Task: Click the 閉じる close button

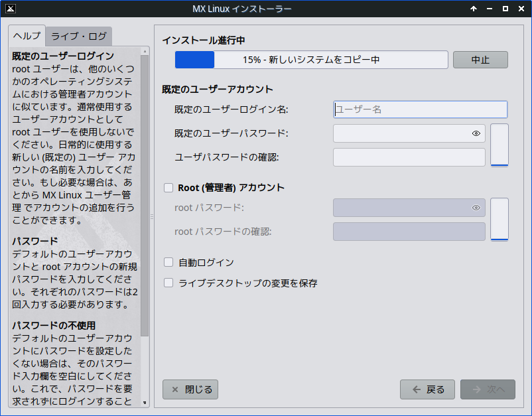Action: pos(190,389)
